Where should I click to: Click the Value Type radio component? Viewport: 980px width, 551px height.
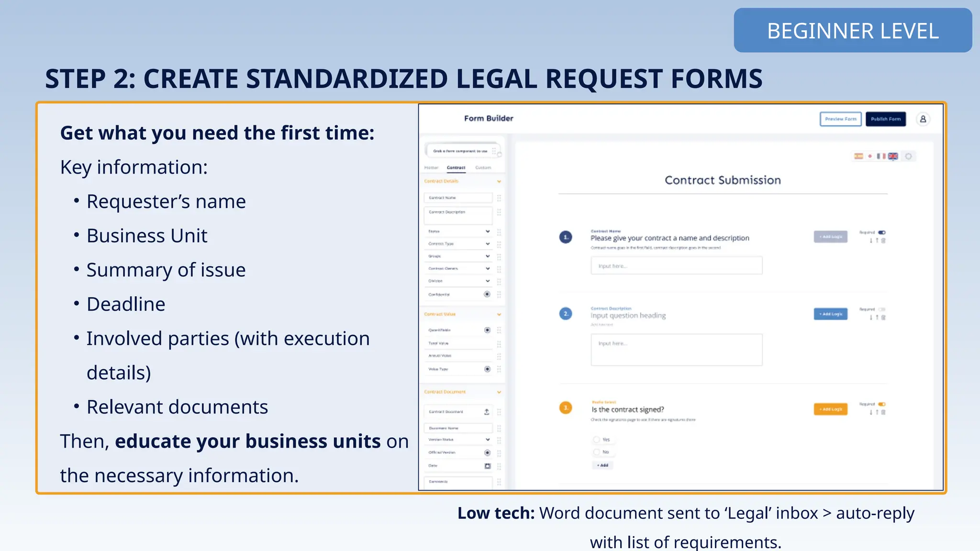pyautogui.click(x=487, y=369)
